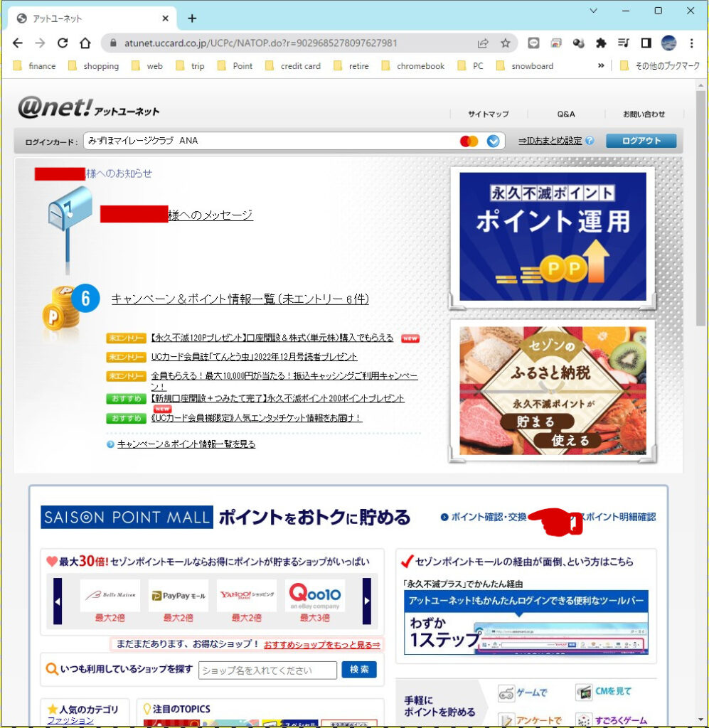Open the 新規口座開設＋つみたて完了 200ポイント link
This screenshot has width=709, height=728.
277,398
